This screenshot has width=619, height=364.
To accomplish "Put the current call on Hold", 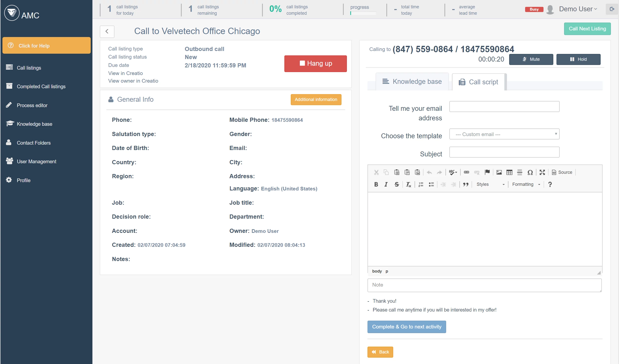I will point(579,59).
